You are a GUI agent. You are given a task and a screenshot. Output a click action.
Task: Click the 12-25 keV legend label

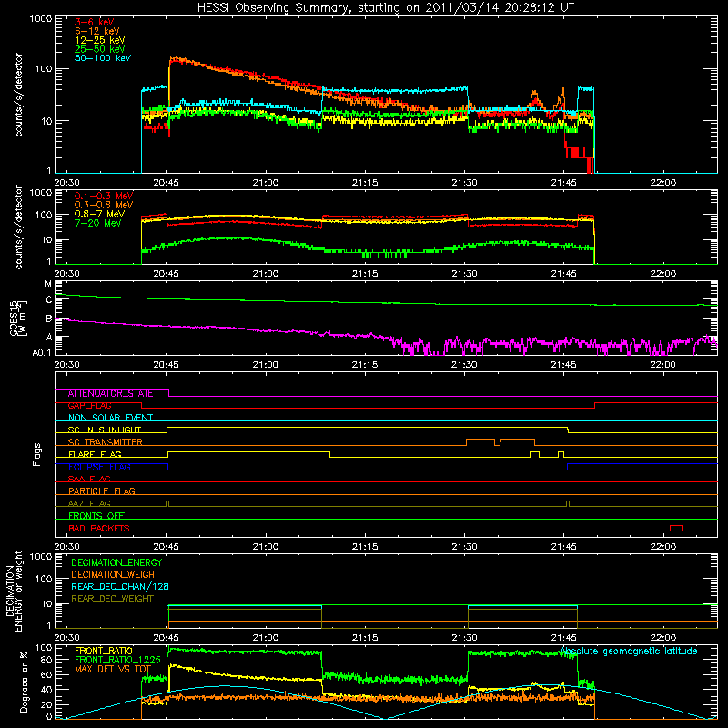pos(100,40)
